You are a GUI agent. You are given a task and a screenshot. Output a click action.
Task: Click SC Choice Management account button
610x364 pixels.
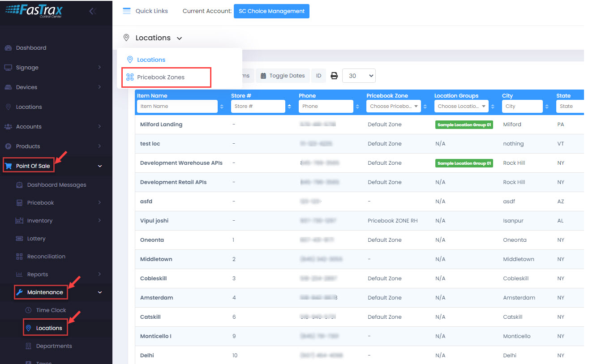point(271,11)
